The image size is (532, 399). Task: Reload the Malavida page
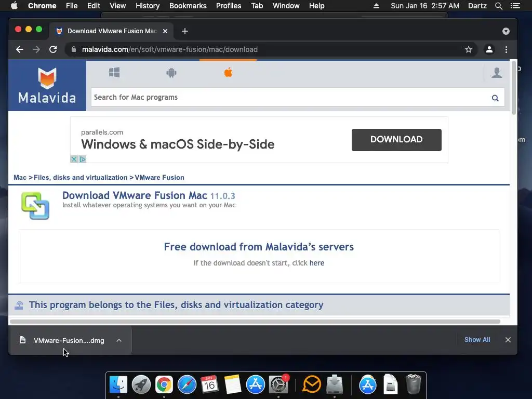click(x=53, y=49)
